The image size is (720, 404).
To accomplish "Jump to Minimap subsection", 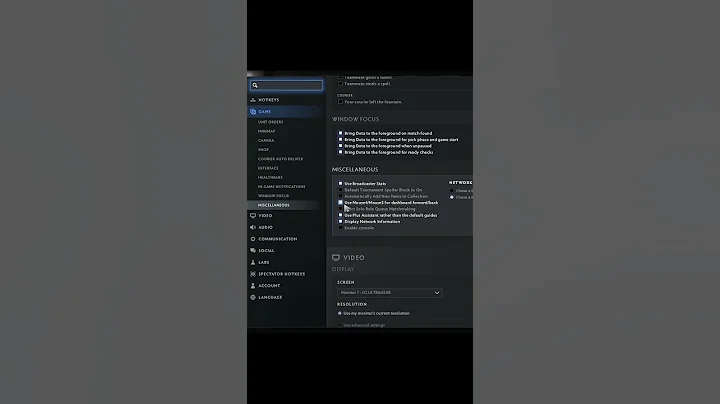I will click(x=266, y=131).
